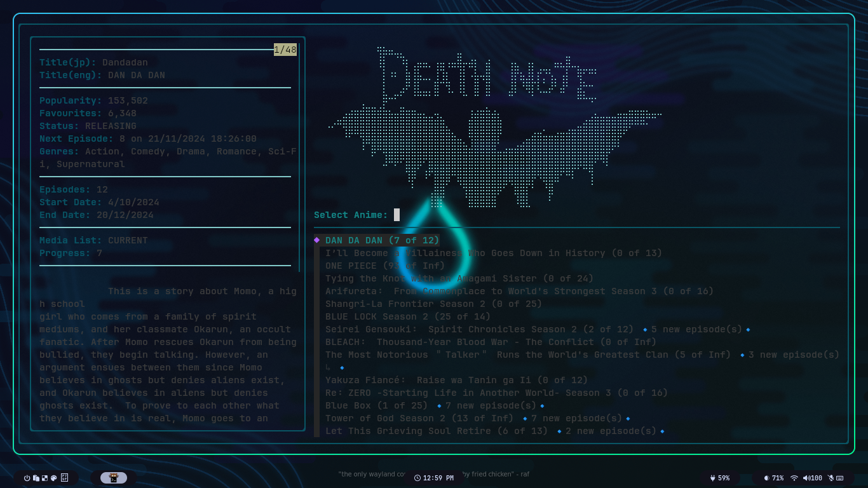
Task: Click End Date: 20/12/2024
Action: point(96,215)
